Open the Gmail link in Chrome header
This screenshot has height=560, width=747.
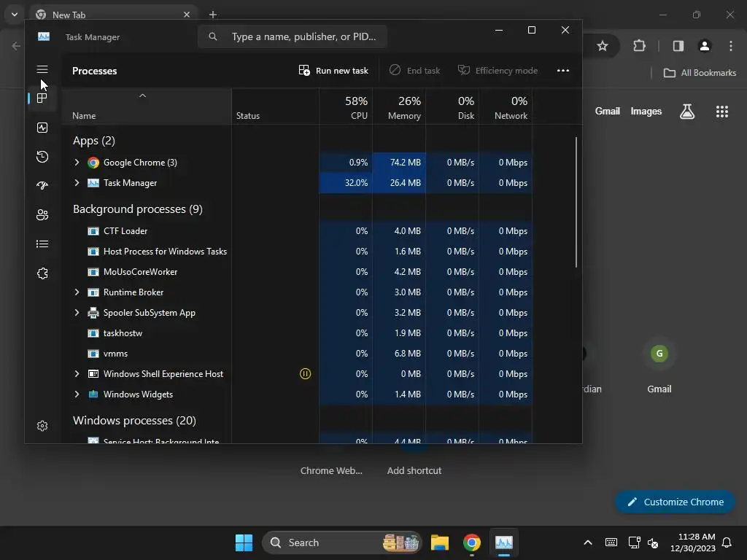[x=608, y=111]
